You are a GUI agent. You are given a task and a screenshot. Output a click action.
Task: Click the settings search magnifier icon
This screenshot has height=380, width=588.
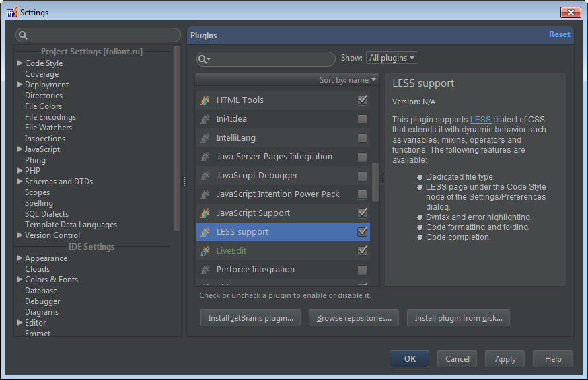point(23,35)
